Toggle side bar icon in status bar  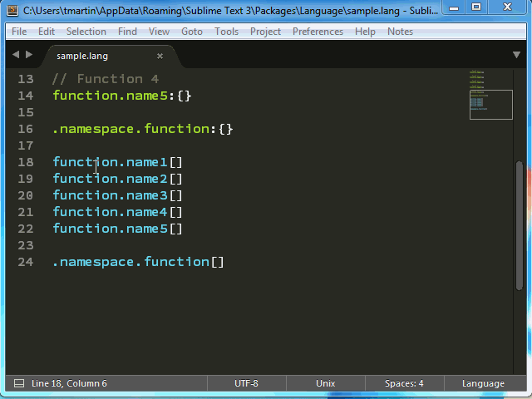tap(19, 383)
